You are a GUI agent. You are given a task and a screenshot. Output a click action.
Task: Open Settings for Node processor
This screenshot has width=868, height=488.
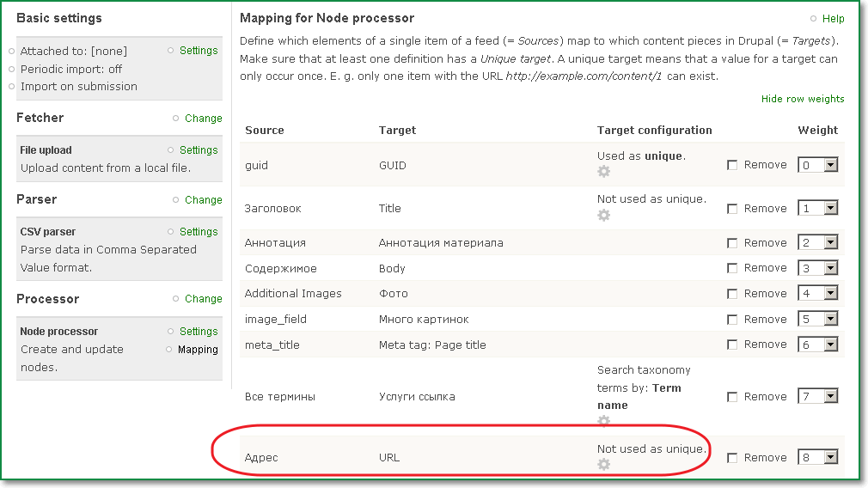199,332
